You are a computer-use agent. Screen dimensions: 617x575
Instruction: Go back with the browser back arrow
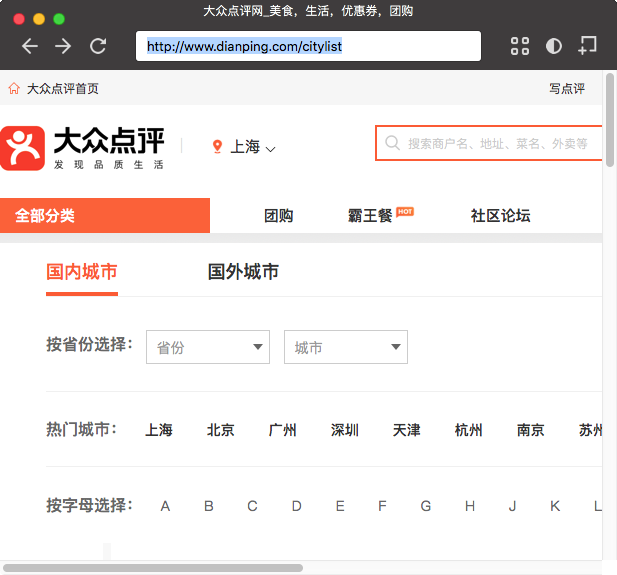coord(30,46)
